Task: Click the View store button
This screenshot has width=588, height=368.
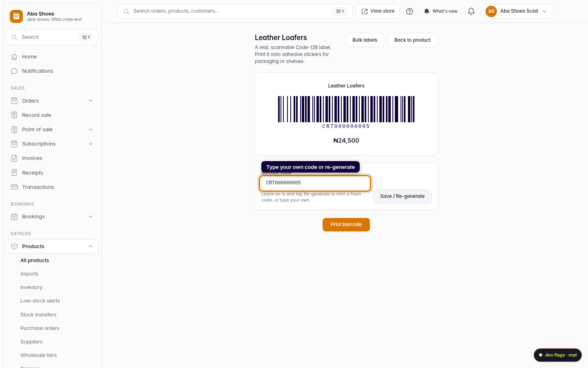Action: point(378,11)
